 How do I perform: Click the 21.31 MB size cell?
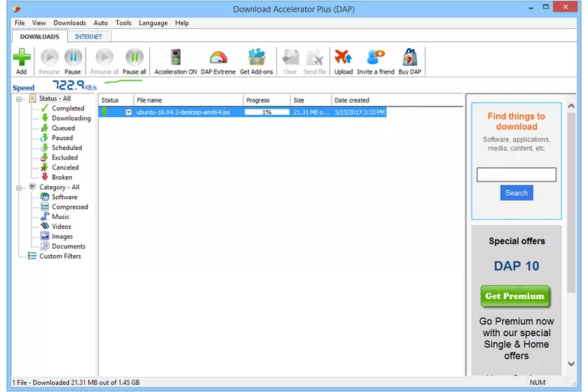(311, 112)
